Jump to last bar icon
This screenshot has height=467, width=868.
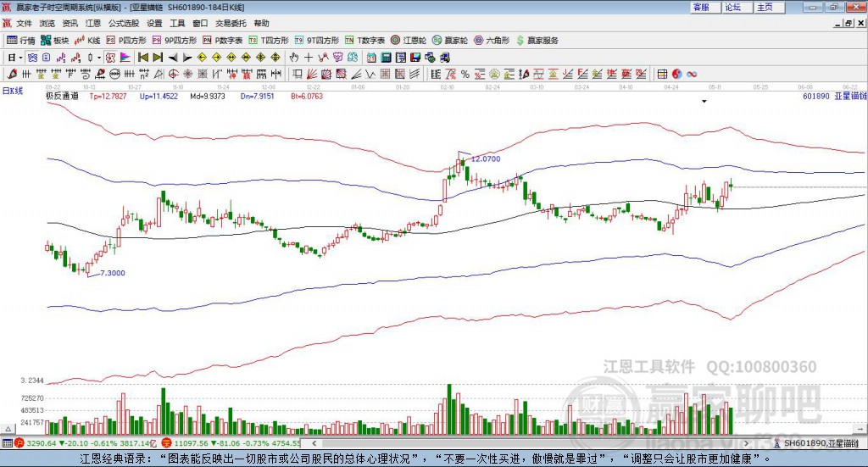(158, 58)
